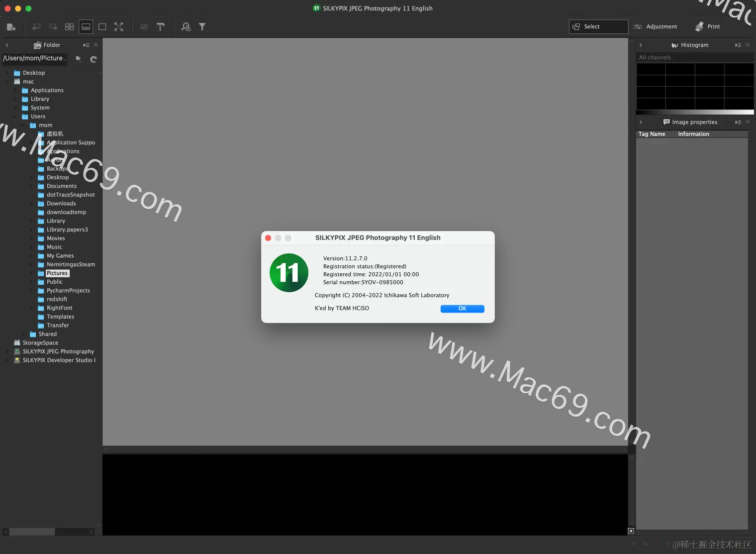
Task: Switch to single preview view mode
Action: (x=102, y=27)
